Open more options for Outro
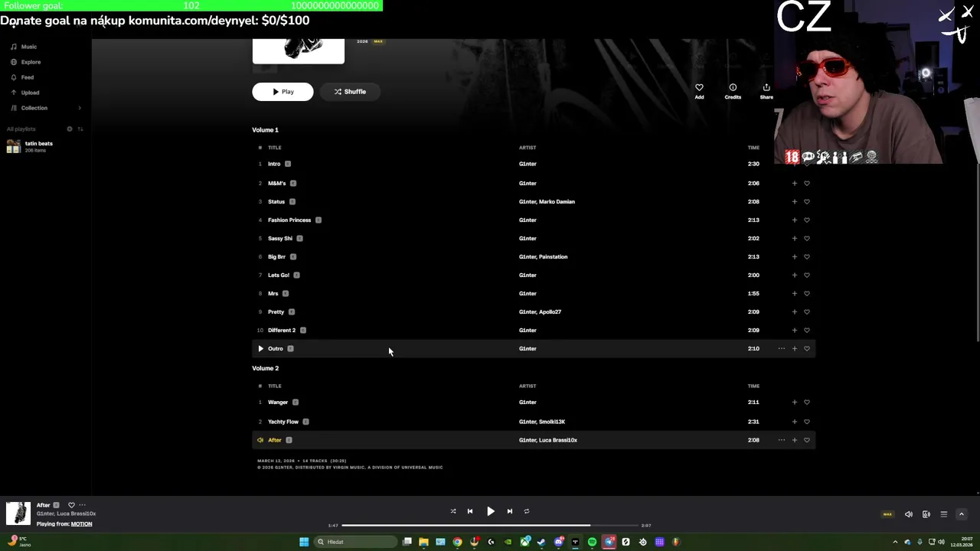The height and width of the screenshot is (551, 980). point(782,349)
